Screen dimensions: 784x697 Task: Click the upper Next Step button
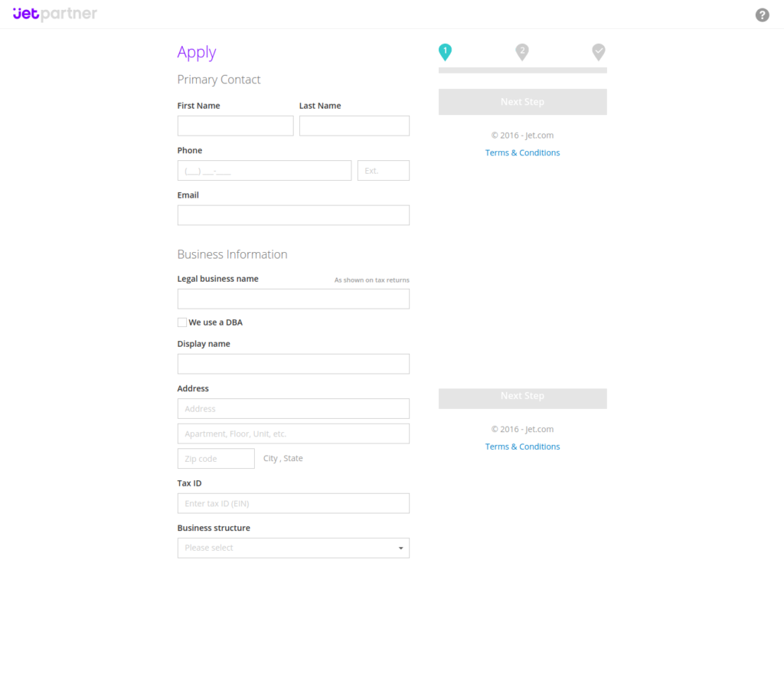coord(522,102)
